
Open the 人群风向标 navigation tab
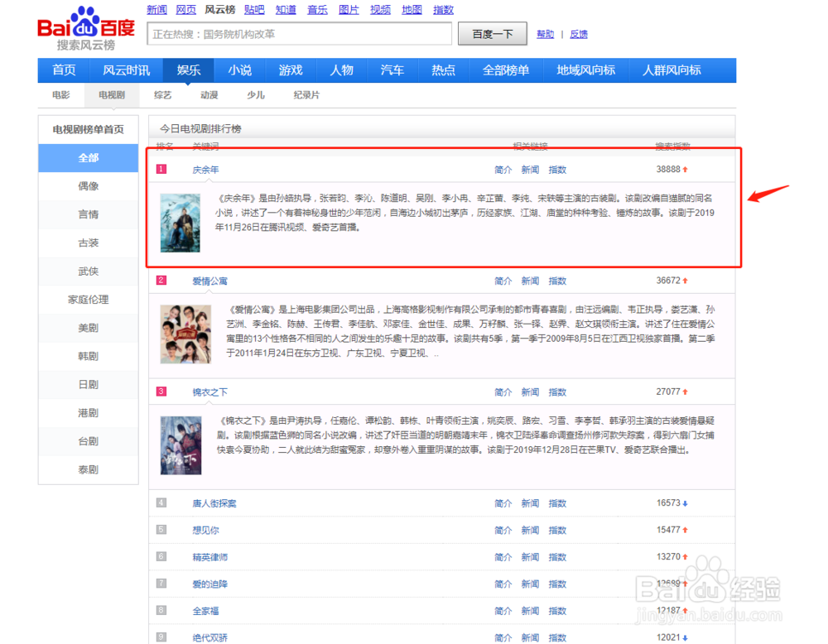tap(672, 70)
